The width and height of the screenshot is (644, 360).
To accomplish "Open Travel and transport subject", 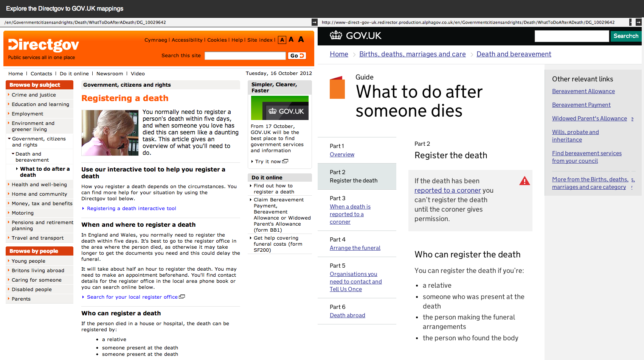I will (37, 238).
